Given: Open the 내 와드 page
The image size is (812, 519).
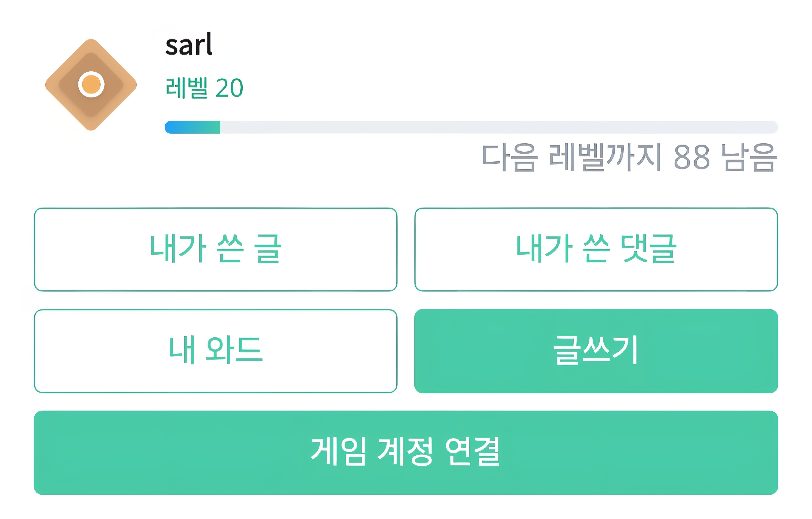Looking at the screenshot, I should coord(215,351).
